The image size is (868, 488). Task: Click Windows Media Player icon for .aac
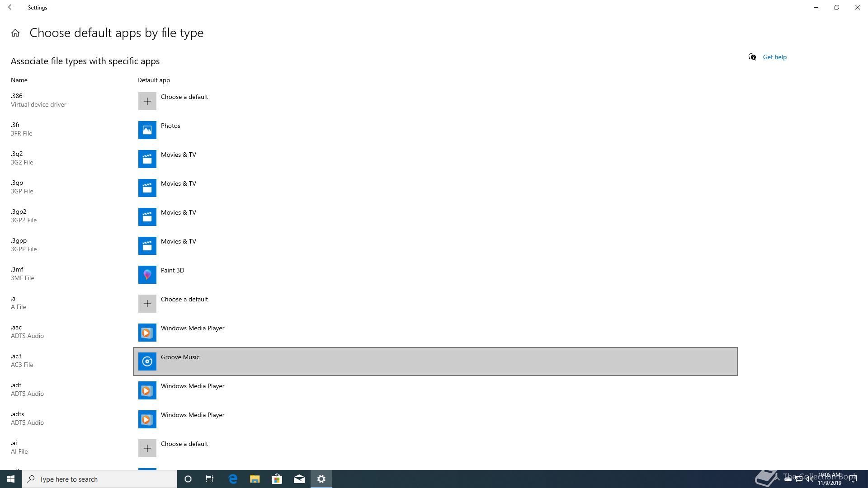point(147,333)
